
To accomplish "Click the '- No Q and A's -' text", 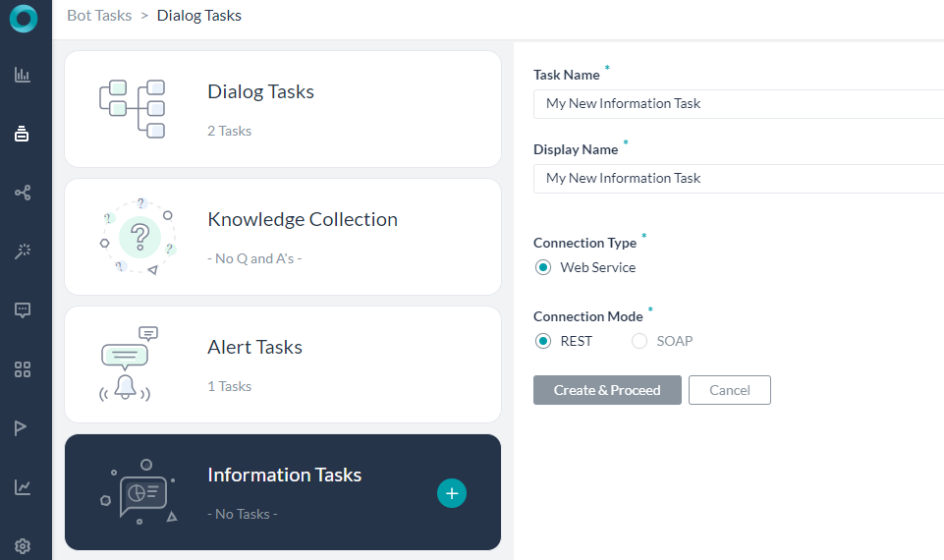I will point(254,259).
